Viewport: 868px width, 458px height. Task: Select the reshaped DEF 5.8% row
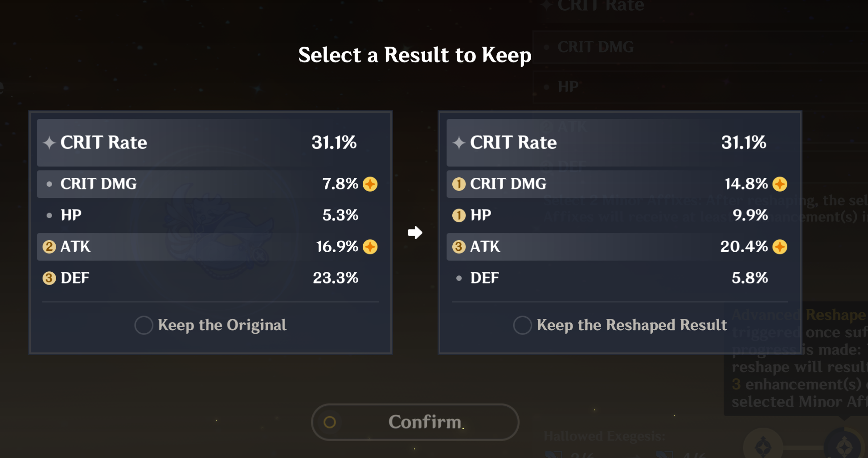coord(620,278)
